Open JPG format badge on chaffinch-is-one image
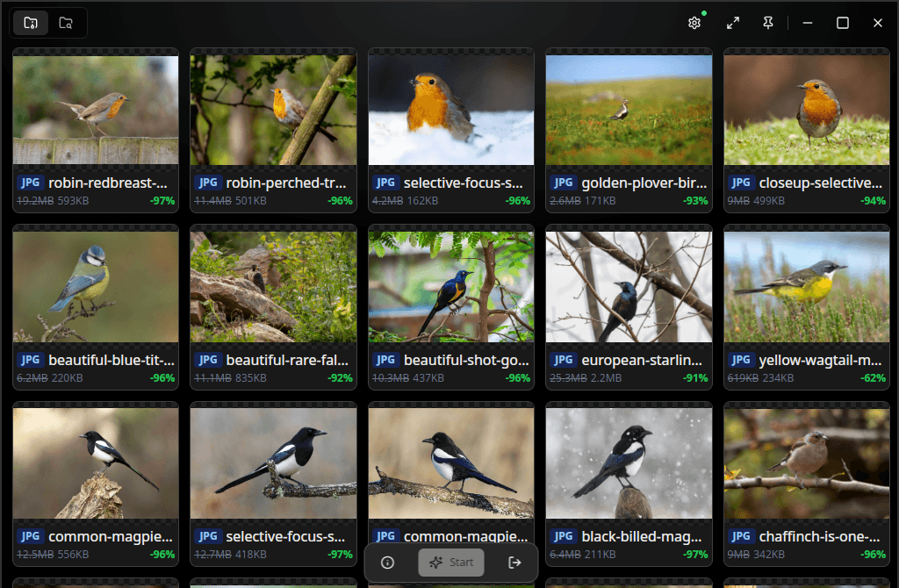Screen dimensions: 899x588 pos(742,536)
